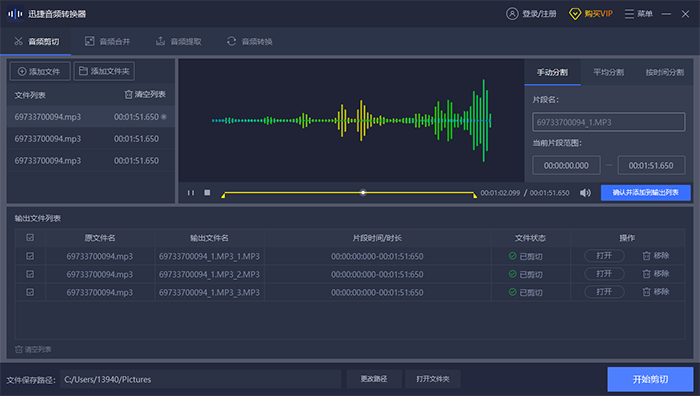Remove the 69733700094_1.MP3_2.MP3 row

655,274
